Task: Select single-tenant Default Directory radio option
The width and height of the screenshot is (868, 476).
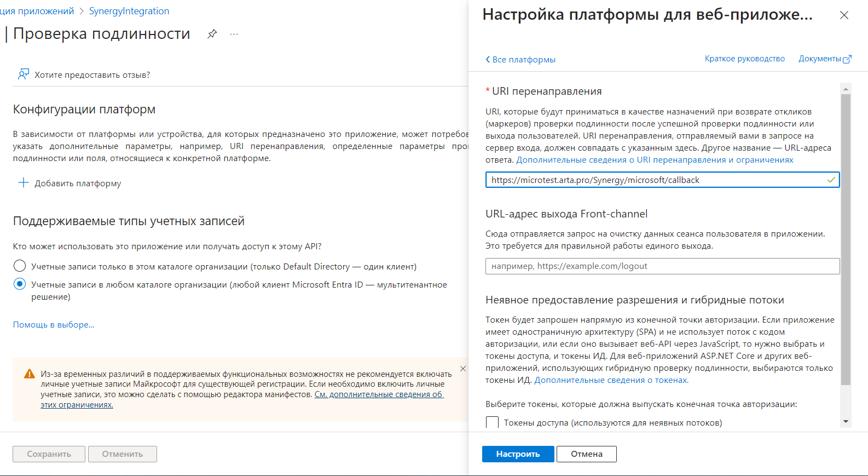Action: [x=20, y=266]
